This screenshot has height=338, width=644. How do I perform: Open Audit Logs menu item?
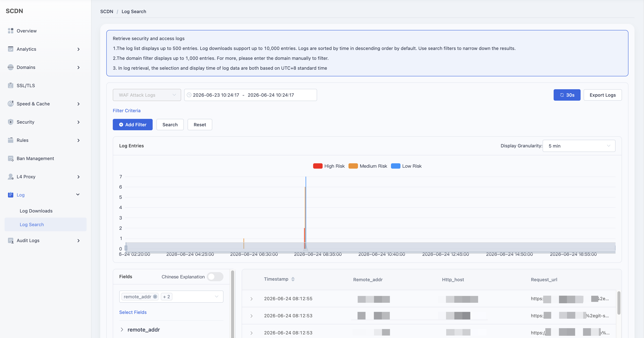coord(45,241)
